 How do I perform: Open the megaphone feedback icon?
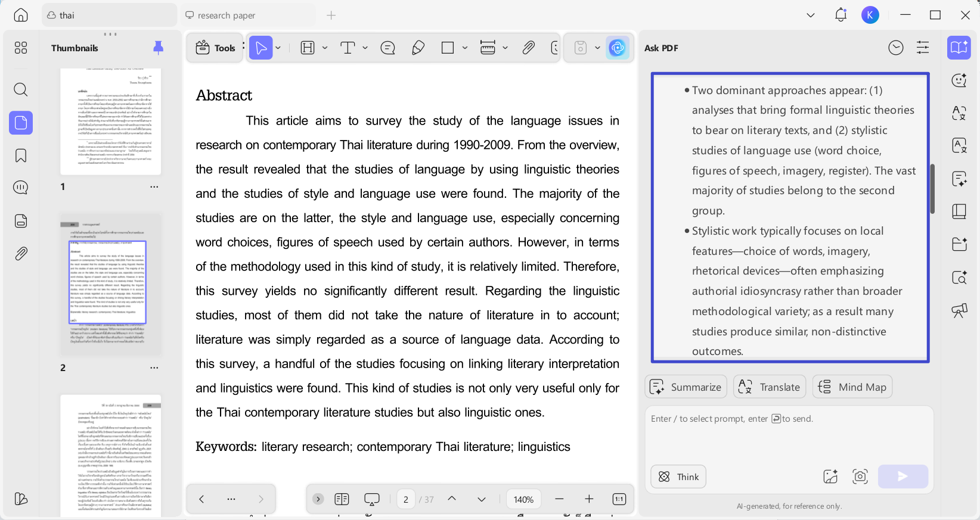pyautogui.click(x=959, y=310)
